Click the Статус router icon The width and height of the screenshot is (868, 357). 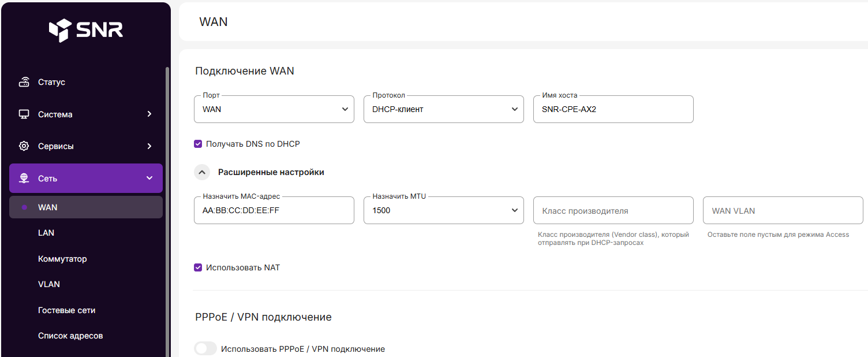click(x=24, y=82)
